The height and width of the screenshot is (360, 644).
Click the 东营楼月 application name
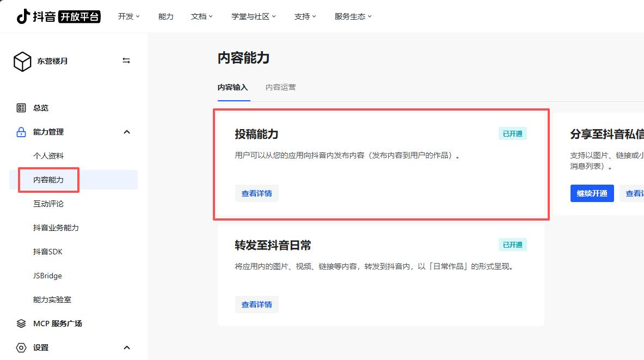click(x=53, y=61)
